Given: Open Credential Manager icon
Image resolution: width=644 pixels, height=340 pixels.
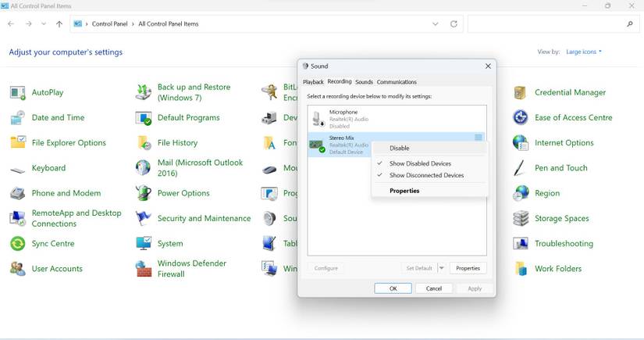Looking at the screenshot, I should (521, 92).
